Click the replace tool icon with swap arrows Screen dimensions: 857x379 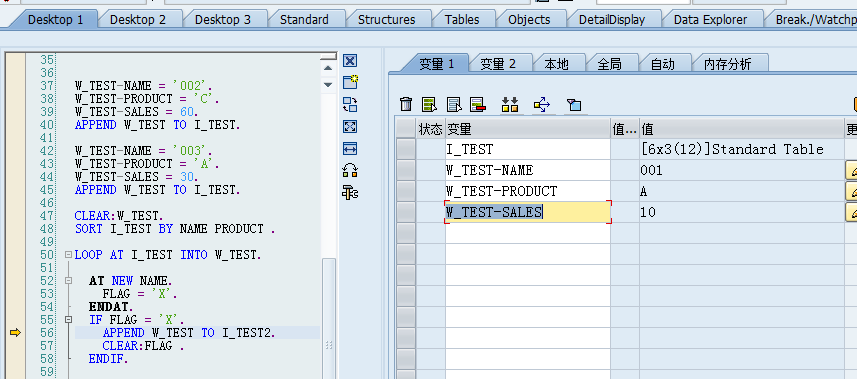point(350,104)
